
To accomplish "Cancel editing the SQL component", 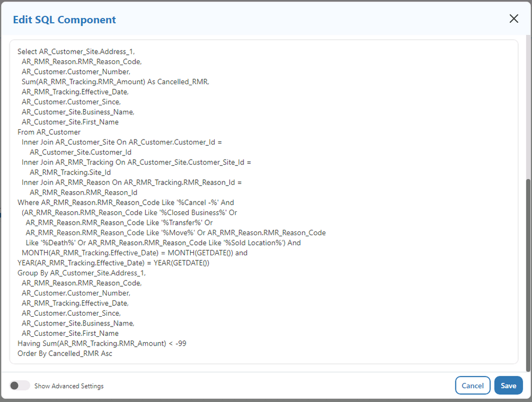I will pyautogui.click(x=472, y=386).
